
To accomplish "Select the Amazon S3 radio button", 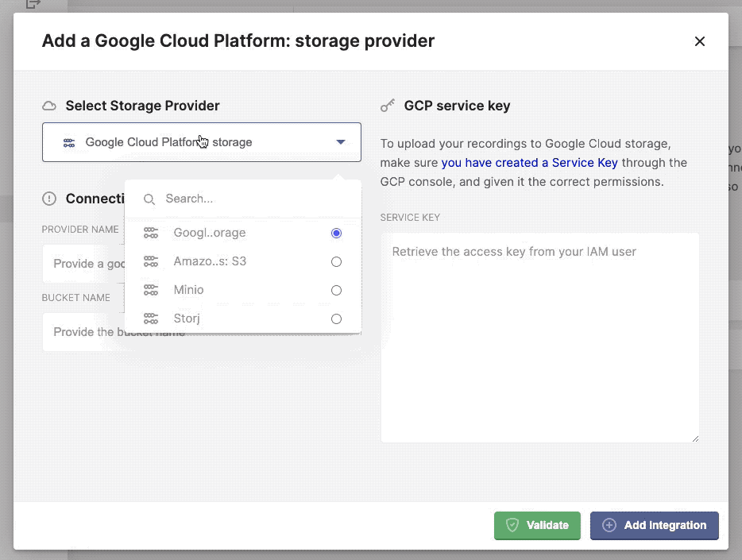I will pos(336,261).
